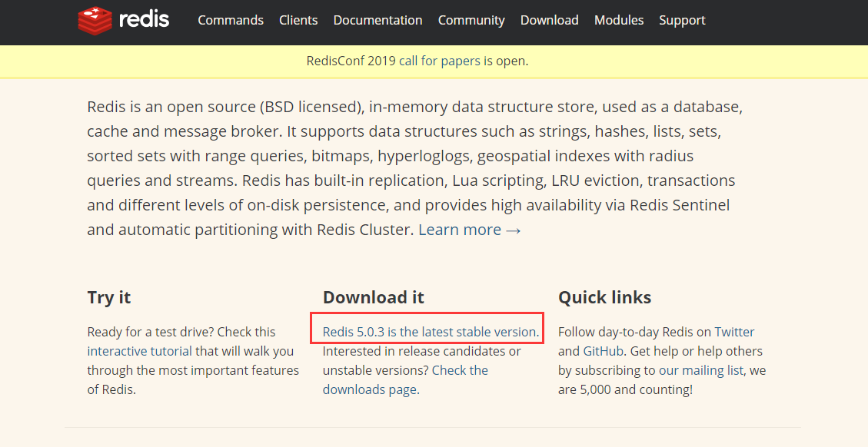
Task: Go to Documentation in the top navigation
Action: [377, 21]
